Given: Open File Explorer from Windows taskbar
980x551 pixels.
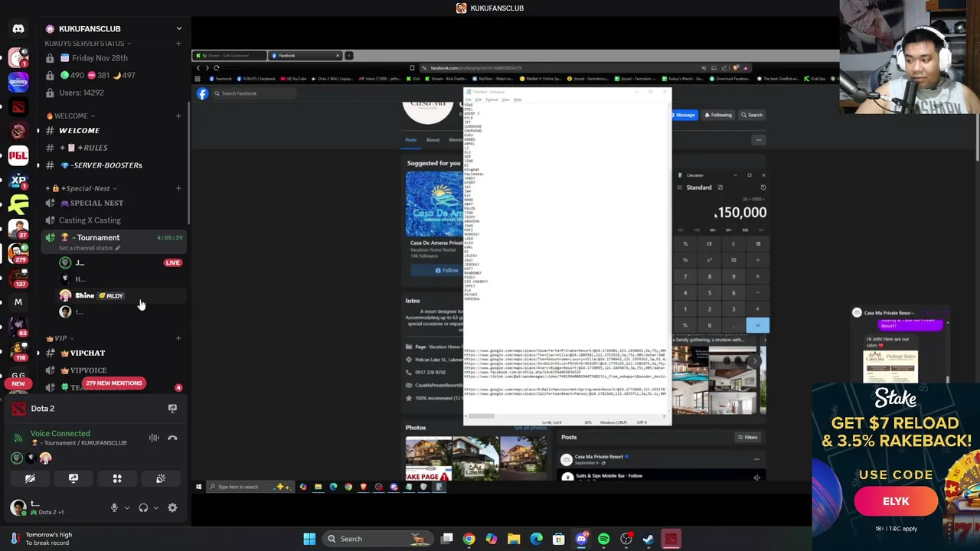Looking at the screenshot, I should click(514, 539).
